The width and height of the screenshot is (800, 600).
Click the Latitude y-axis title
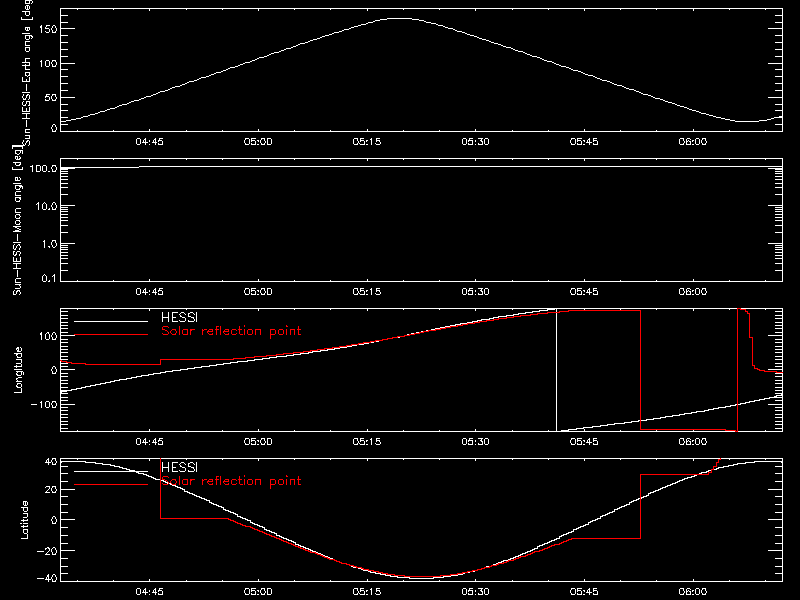pos(24,520)
